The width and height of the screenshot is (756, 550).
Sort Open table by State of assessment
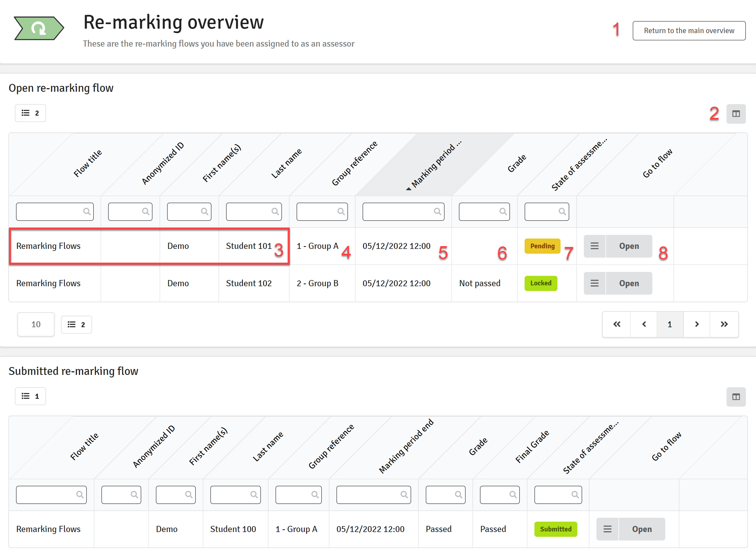click(x=579, y=164)
